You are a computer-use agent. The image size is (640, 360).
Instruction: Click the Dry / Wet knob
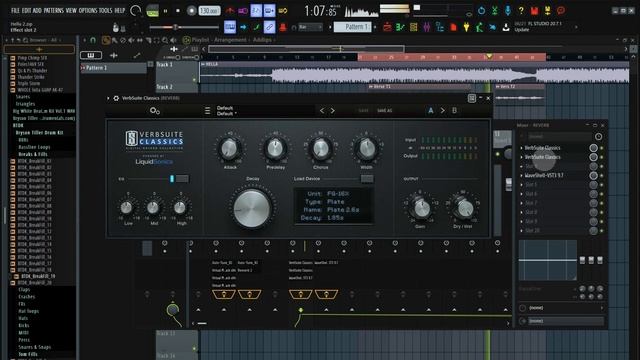[464, 209]
